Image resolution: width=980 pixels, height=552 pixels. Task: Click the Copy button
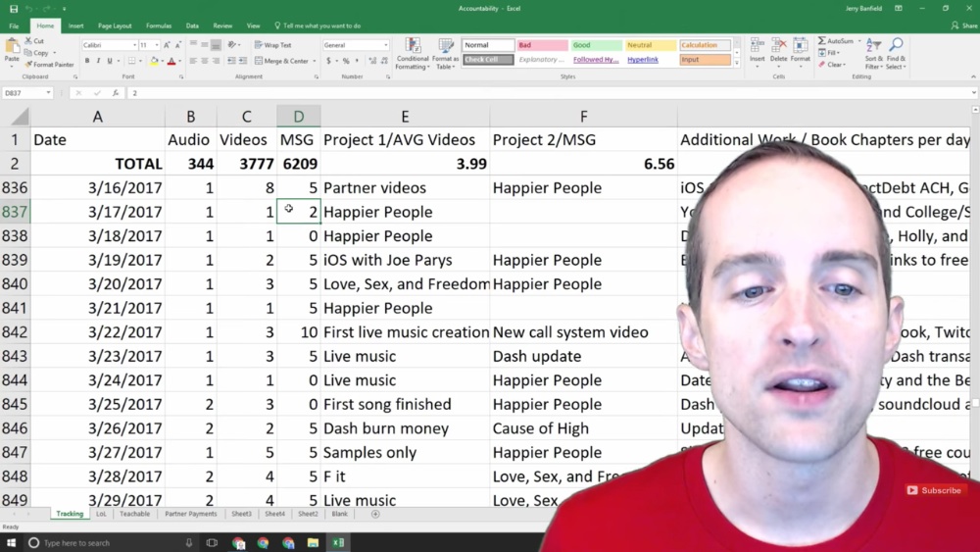36,53
